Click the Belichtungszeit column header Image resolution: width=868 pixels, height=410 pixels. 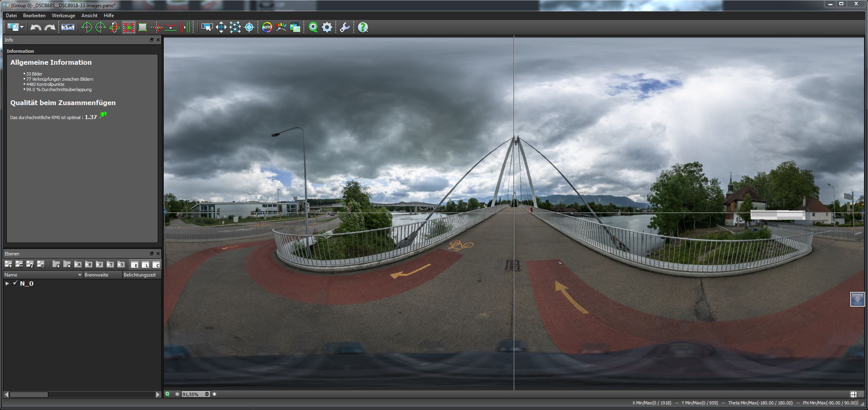click(140, 275)
